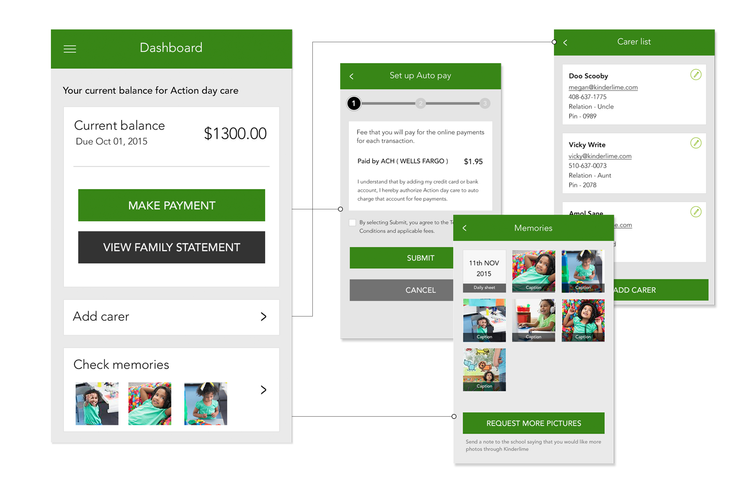
Task: Open vicky@kinderlime.com email link
Action: [x=600, y=156]
